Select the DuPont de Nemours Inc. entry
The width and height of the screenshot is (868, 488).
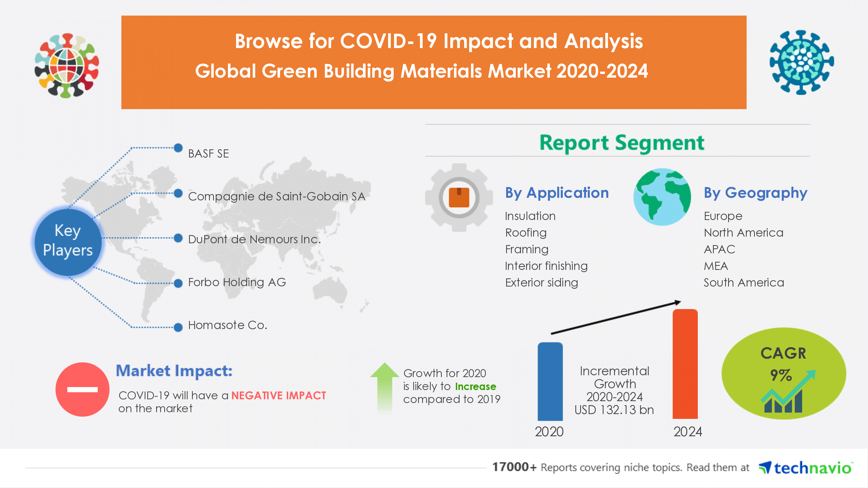(254, 239)
